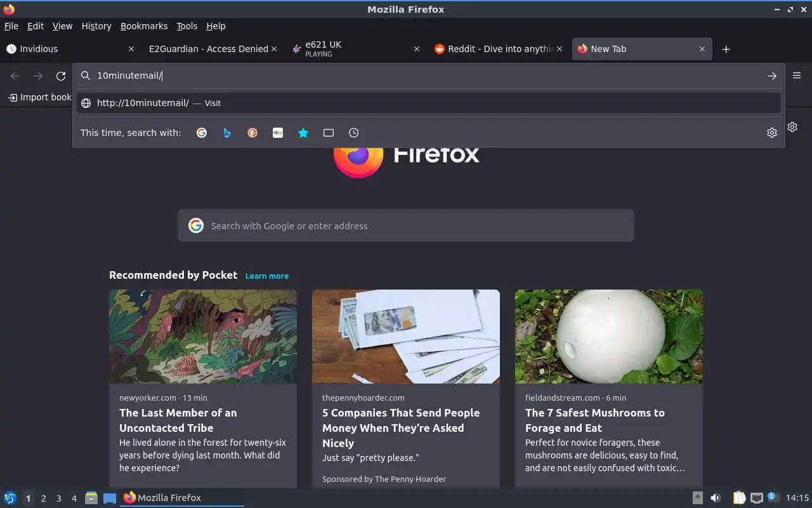Open the Uncontacted Tribe article image
The width and height of the screenshot is (812, 508).
coord(203,337)
